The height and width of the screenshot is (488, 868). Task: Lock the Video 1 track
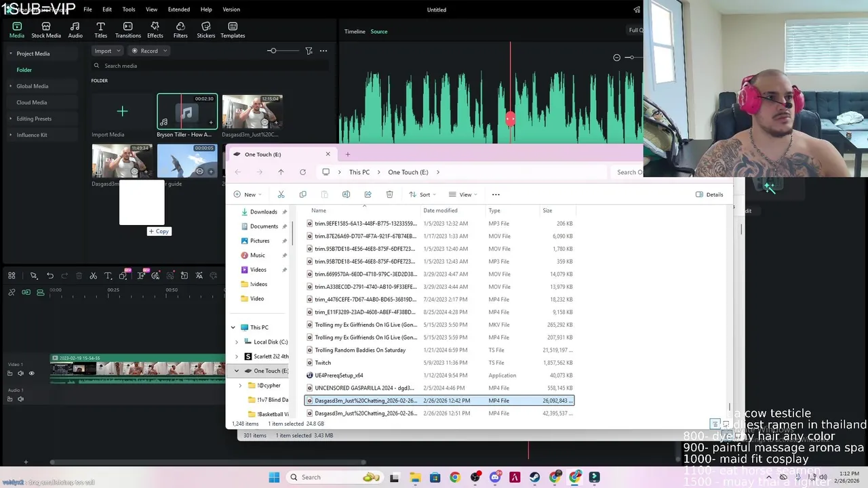tap(9, 373)
